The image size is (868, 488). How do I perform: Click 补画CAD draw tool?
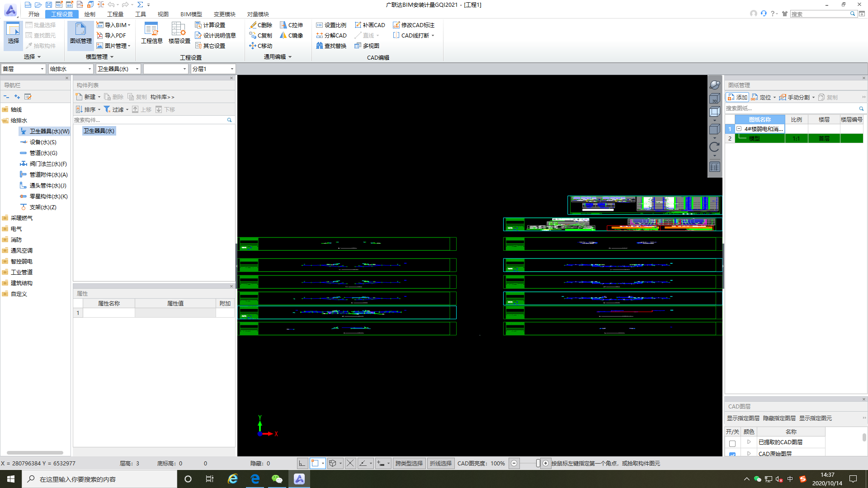tap(370, 25)
